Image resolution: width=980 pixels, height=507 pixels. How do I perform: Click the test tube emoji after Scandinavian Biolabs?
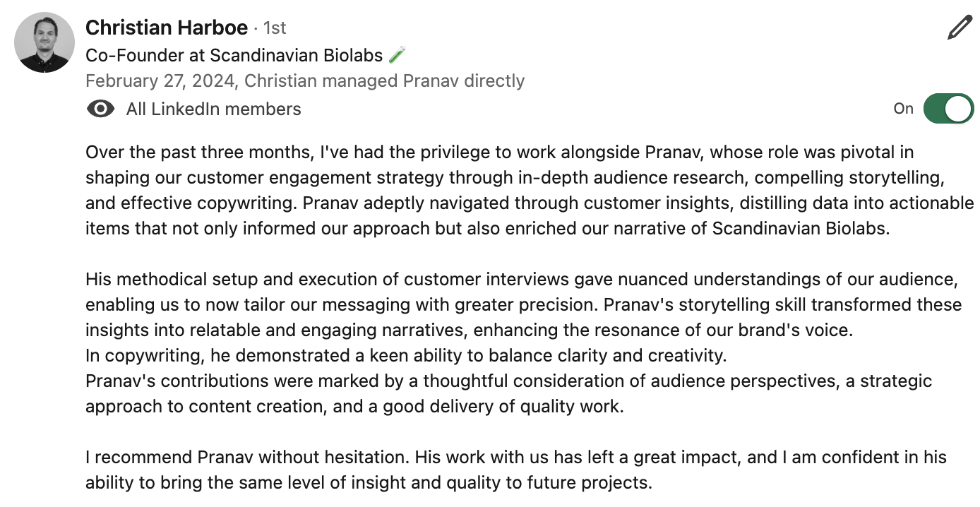[398, 55]
